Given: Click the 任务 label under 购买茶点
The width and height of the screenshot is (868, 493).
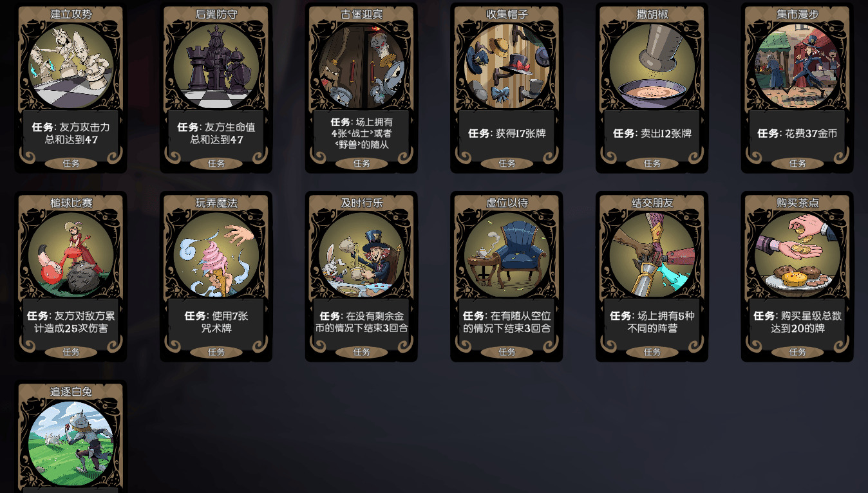Looking at the screenshot, I should click(798, 352).
